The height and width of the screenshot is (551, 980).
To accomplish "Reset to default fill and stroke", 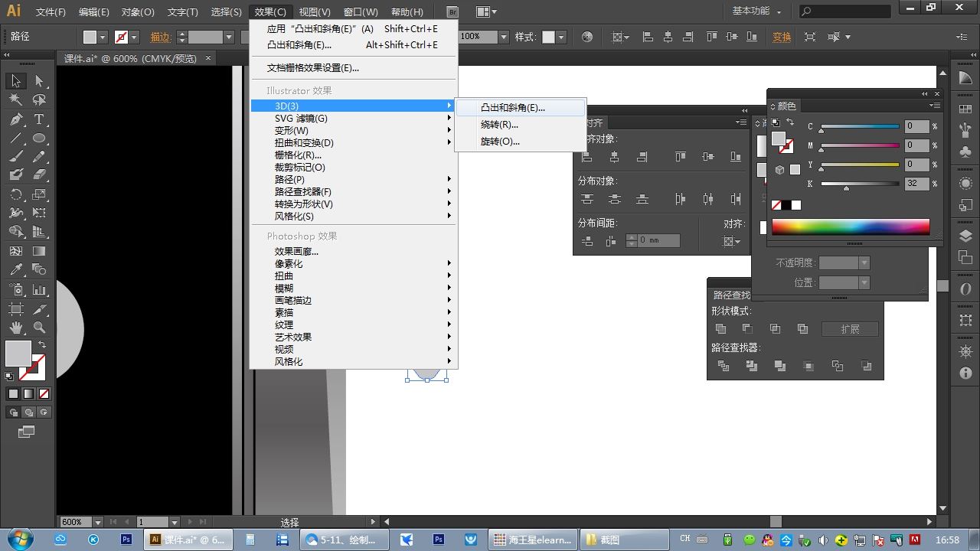I will pos(9,377).
